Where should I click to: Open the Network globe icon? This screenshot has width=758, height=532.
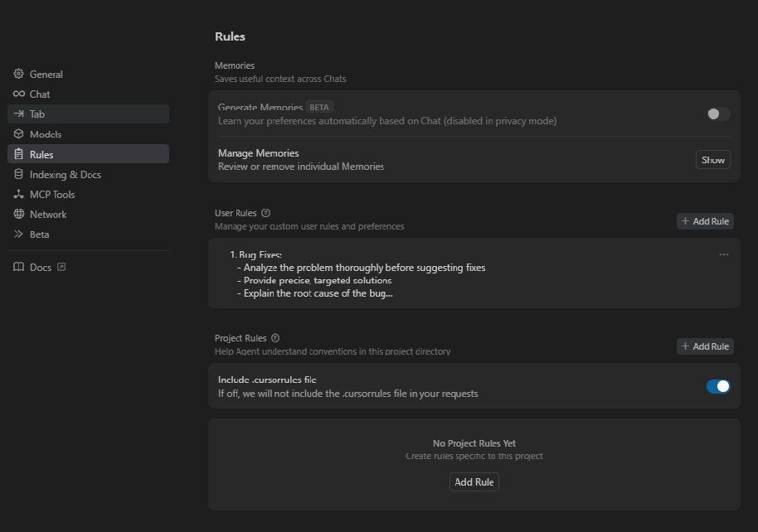tap(17, 214)
